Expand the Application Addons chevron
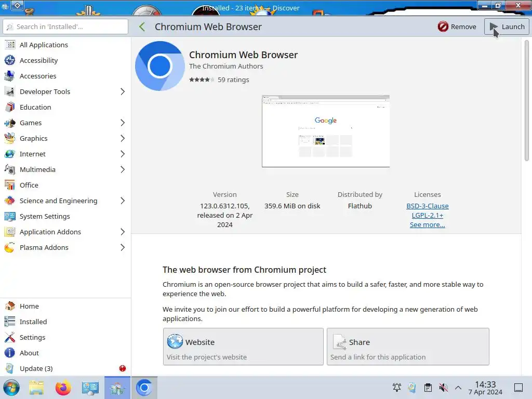Viewport: 532px width, 399px height. pyautogui.click(x=123, y=232)
